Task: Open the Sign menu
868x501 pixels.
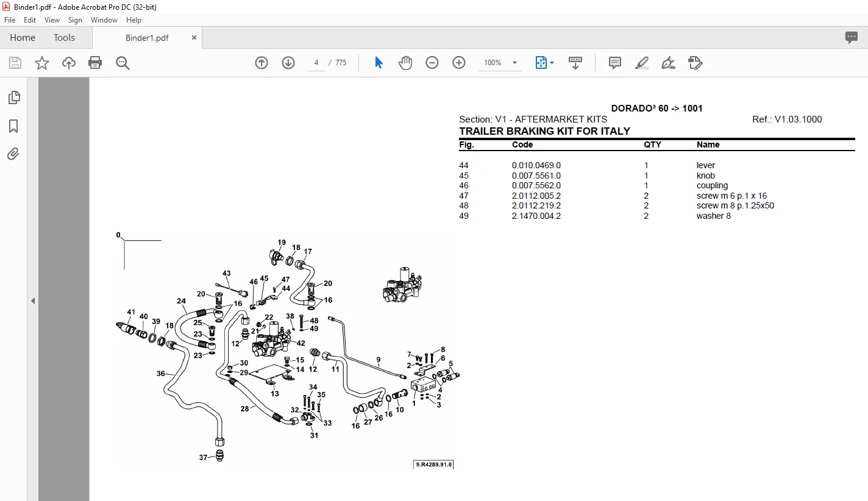Action: coord(75,20)
